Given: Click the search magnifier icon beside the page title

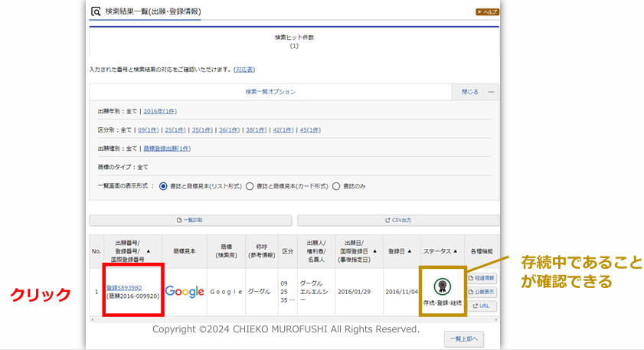Looking at the screenshot, I should (96, 11).
